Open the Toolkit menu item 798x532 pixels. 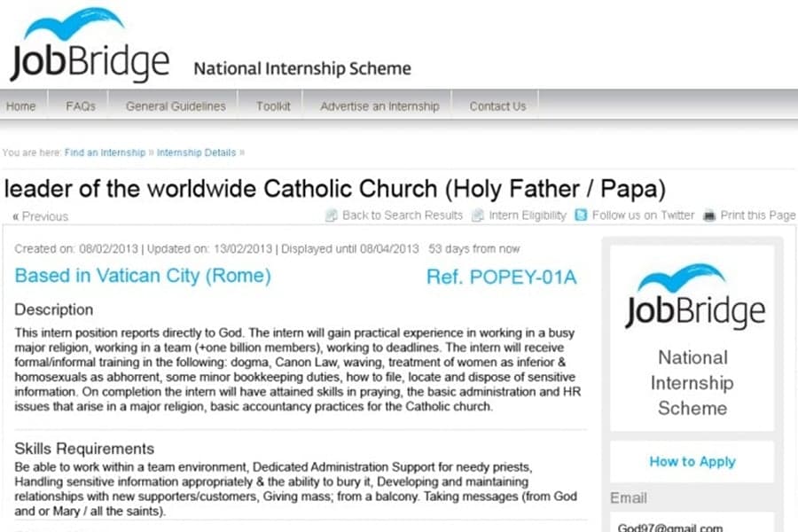click(x=273, y=106)
